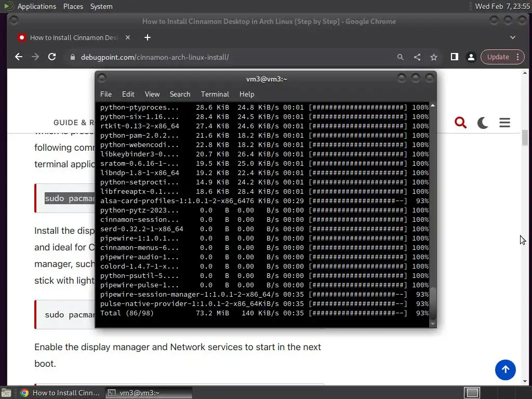Open terminal Help menu
This screenshot has height=399, width=532.
pyautogui.click(x=247, y=94)
